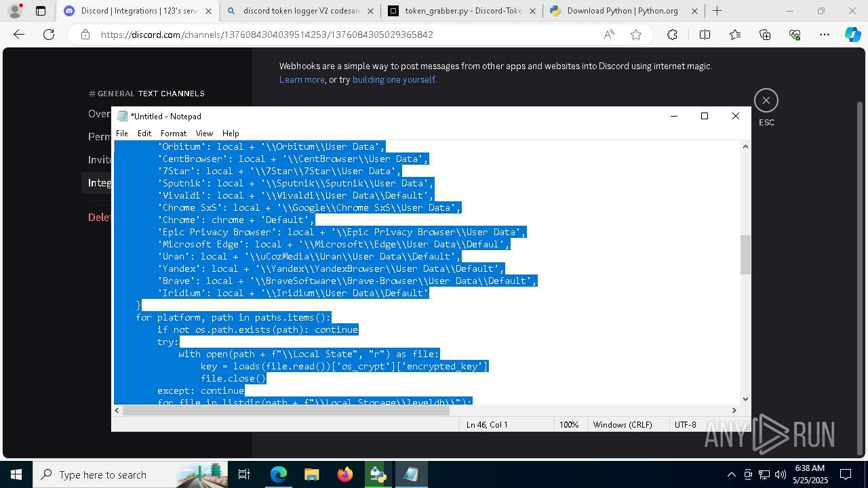Image resolution: width=868 pixels, height=488 pixels.
Task: Open the network status tray icon
Action: click(764, 474)
